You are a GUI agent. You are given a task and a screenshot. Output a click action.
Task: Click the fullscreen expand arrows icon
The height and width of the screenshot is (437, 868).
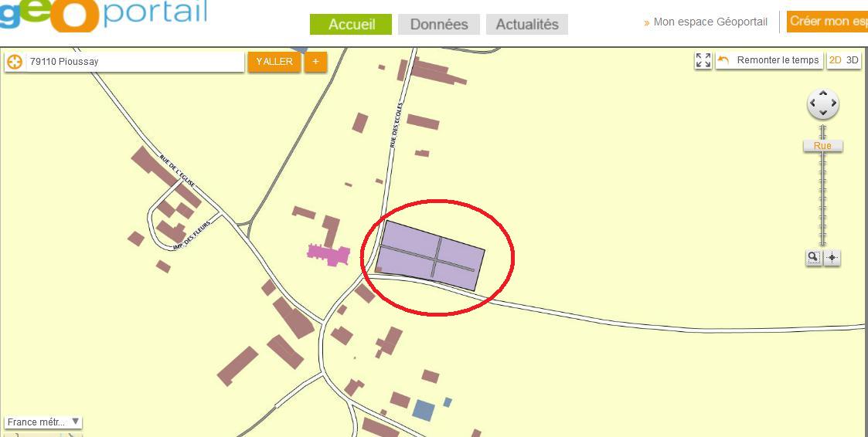coord(703,61)
